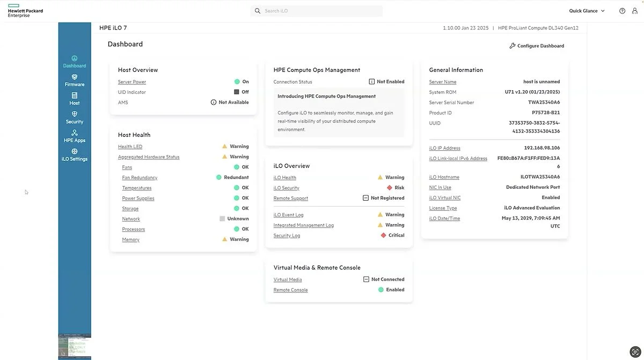The image size is (644, 360).
Task: Open the Fans link
Action: [127, 167]
